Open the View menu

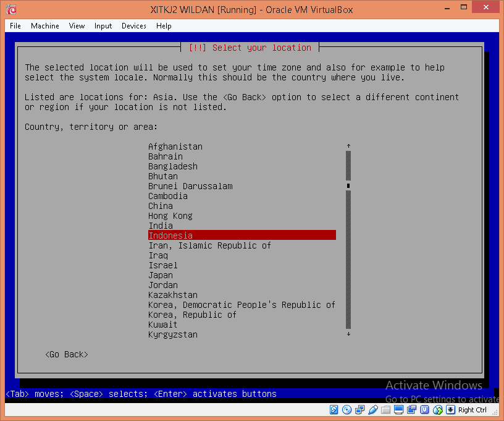point(77,26)
